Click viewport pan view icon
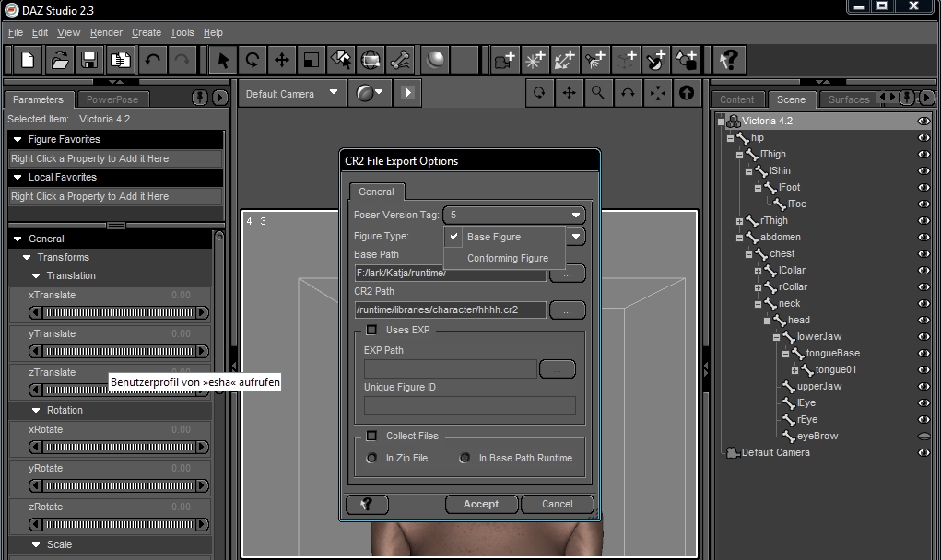 [x=569, y=93]
